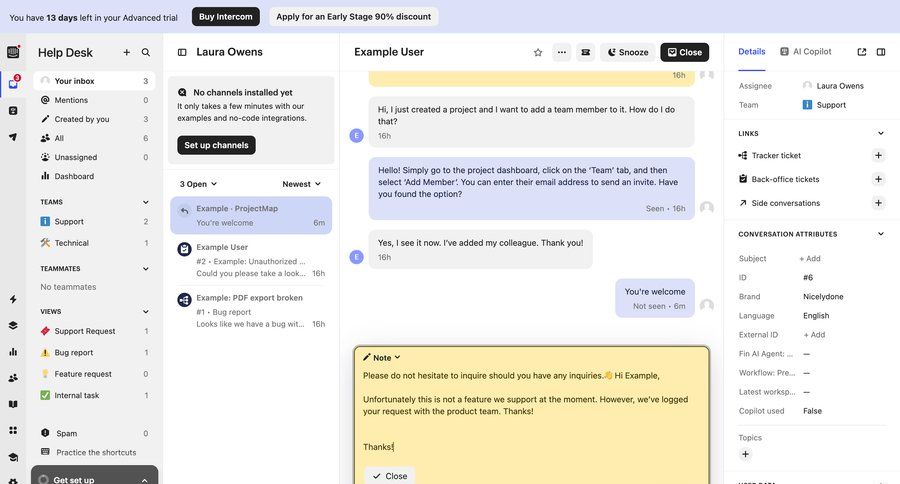Search the Help Desk with magnifier icon
This screenshot has height=484, width=900.
tap(146, 52)
